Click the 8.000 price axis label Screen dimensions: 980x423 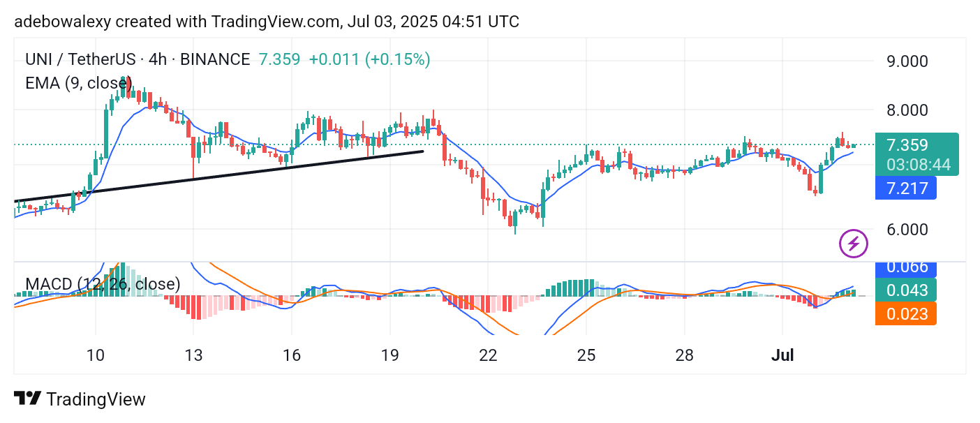pyautogui.click(x=906, y=110)
